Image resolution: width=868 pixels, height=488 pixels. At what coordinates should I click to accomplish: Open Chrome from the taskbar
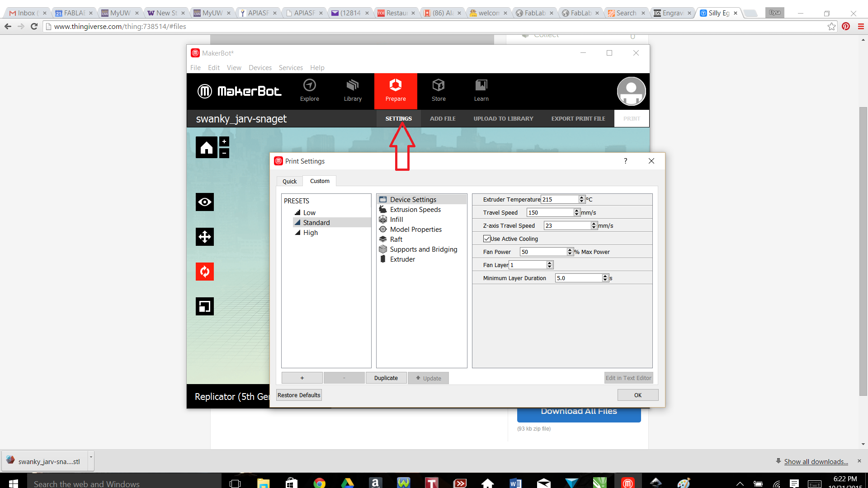tap(319, 483)
